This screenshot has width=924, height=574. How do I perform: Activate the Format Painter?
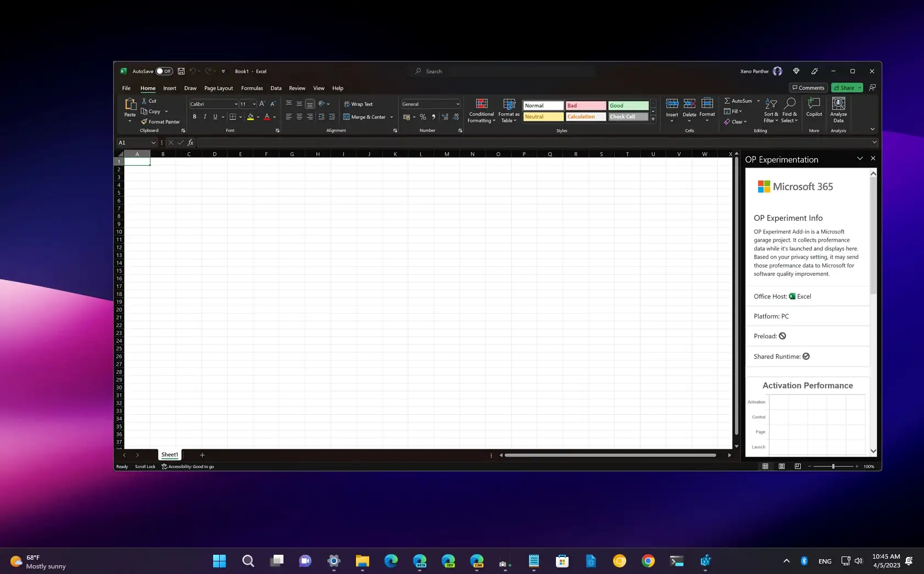point(160,121)
